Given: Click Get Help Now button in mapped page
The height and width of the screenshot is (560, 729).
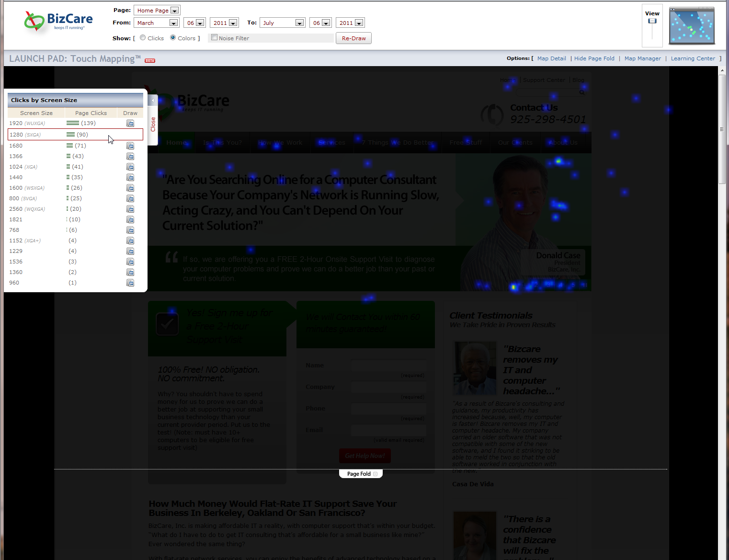Looking at the screenshot, I should pos(365,456).
